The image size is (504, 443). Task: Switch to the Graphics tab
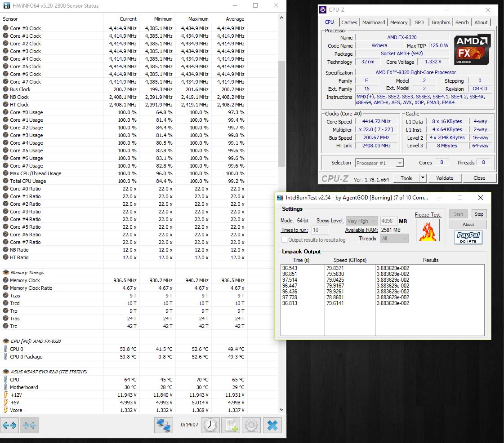point(441,22)
